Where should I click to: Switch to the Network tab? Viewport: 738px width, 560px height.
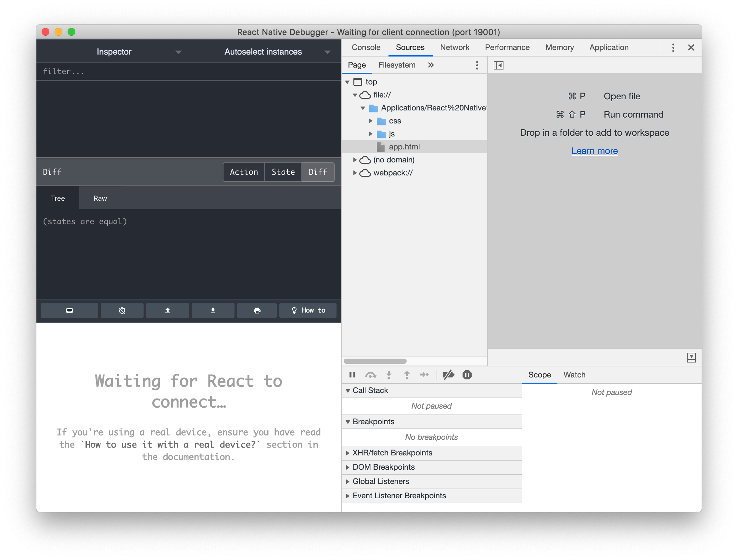455,47
